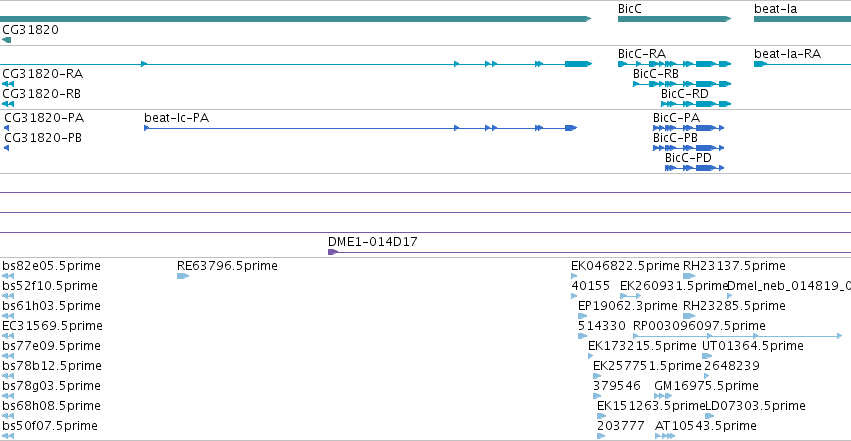Click the Dmel_neb_014819 feature label
This screenshot has width=851, height=441.
tap(789, 286)
